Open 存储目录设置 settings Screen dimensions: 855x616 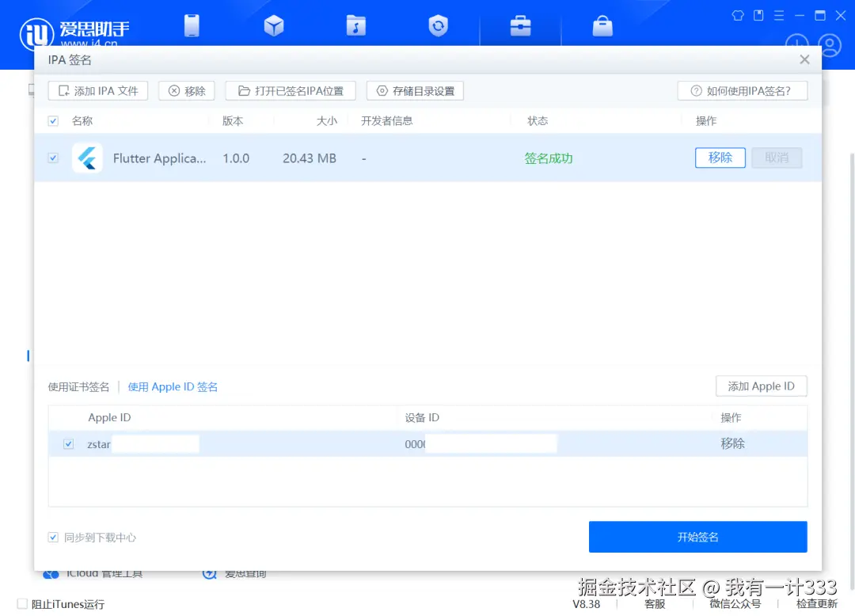[x=415, y=91]
